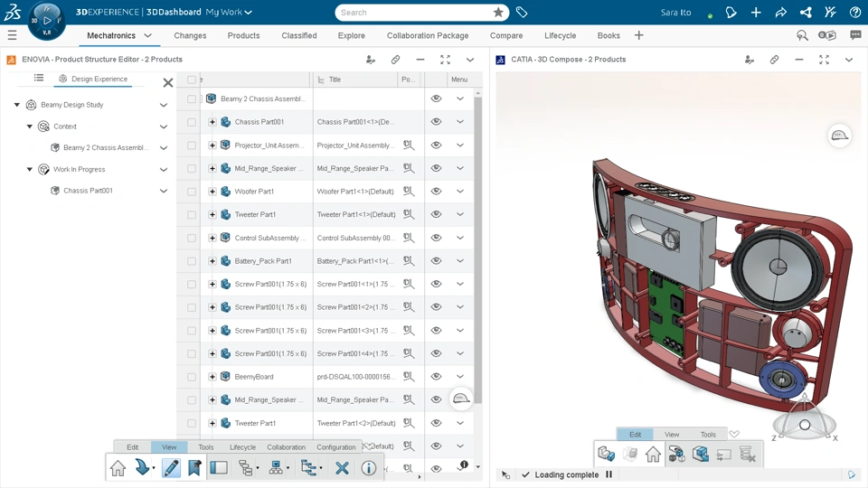
Task: Open Mechatronics tab dropdown arrow
Action: point(147,35)
